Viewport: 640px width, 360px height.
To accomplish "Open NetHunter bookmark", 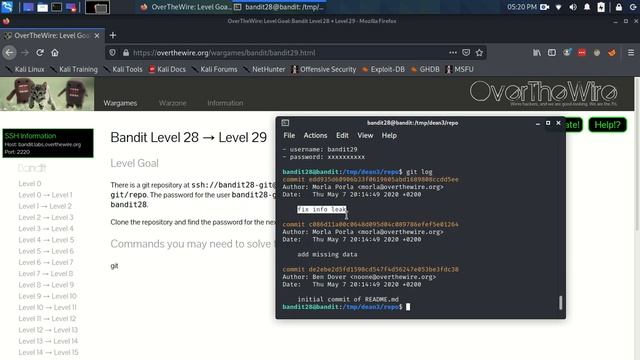I will [x=264, y=69].
